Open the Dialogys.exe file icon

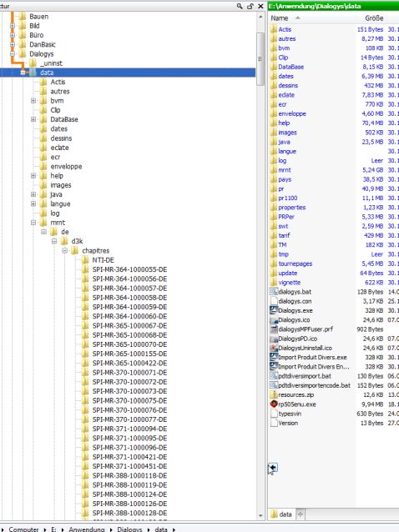pyautogui.click(x=274, y=310)
